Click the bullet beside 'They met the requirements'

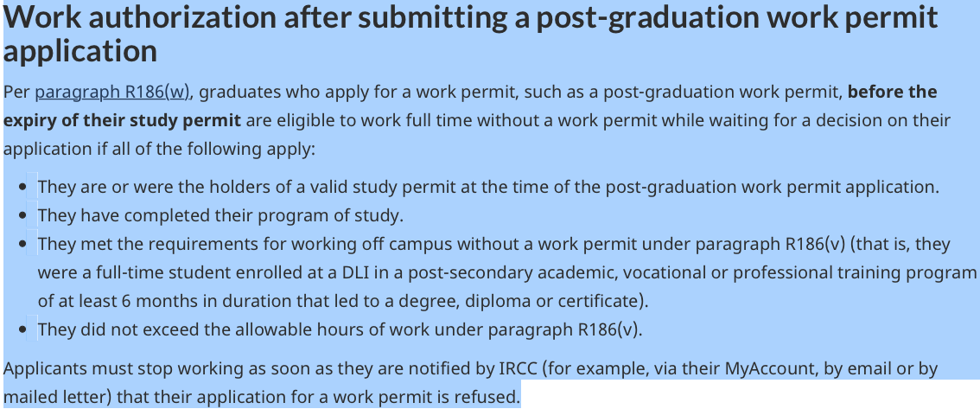point(23,244)
